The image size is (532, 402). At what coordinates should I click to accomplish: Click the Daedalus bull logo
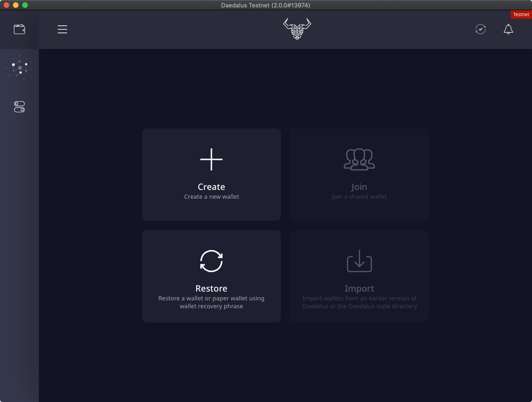coord(297,29)
